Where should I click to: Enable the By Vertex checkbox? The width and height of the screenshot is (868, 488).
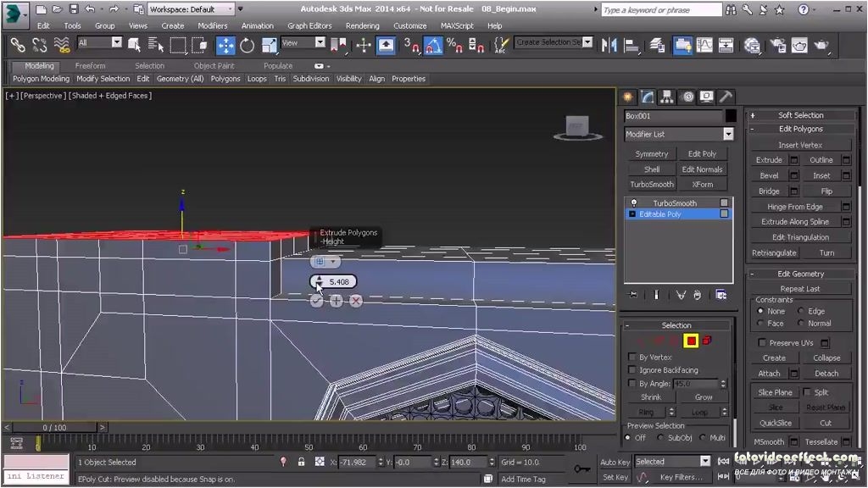tap(632, 357)
